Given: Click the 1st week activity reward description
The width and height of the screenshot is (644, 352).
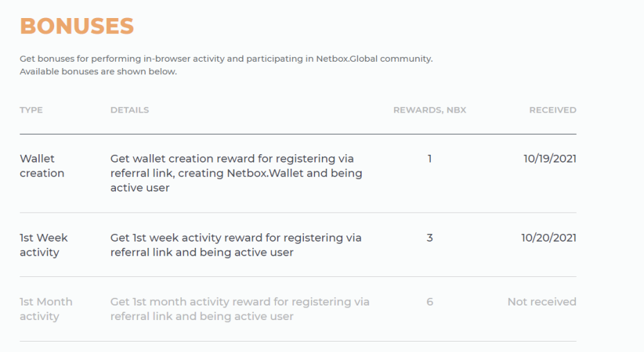Looking at the screenshot, I should [x=236, y=245].
